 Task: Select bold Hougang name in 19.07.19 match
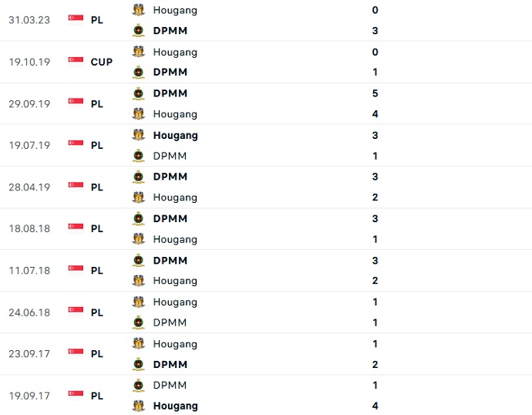click(175, 135)
